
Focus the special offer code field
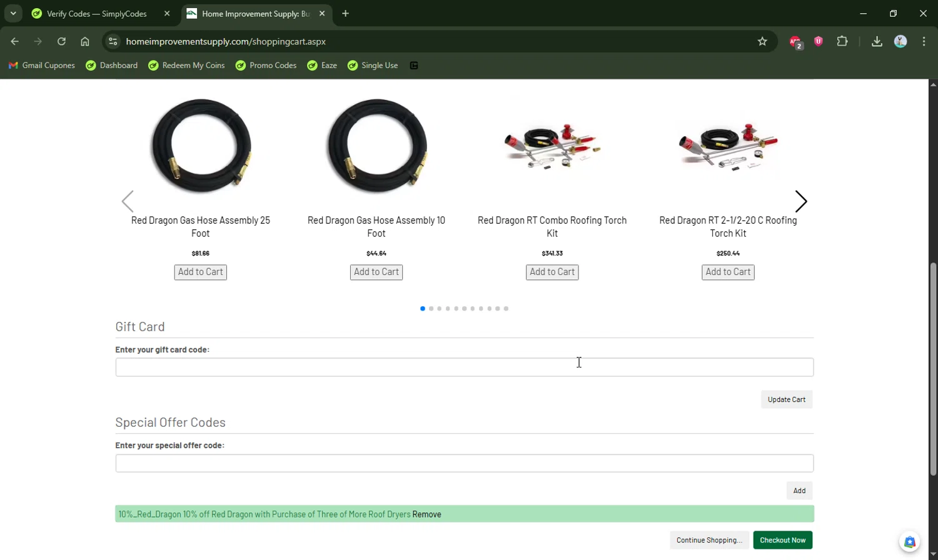tap(465, 463)
